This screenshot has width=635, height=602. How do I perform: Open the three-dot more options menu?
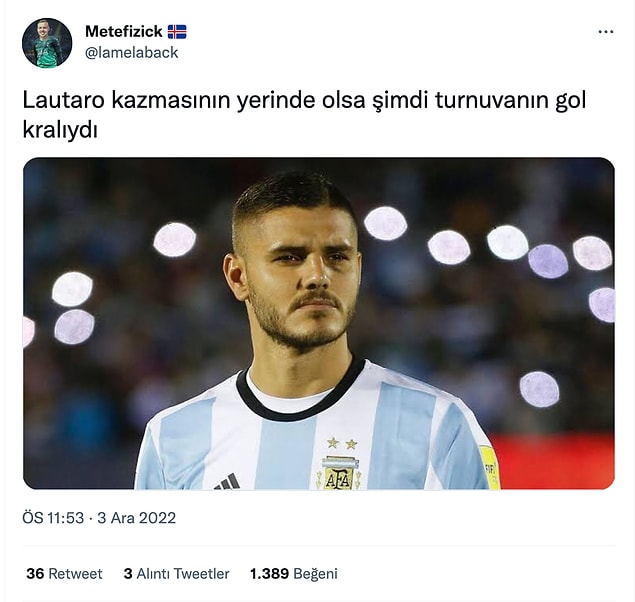pos(605,32)
